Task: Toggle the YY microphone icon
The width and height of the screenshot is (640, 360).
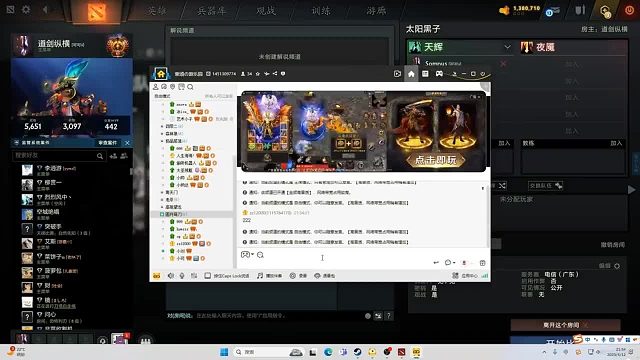Action: (182, 276)
